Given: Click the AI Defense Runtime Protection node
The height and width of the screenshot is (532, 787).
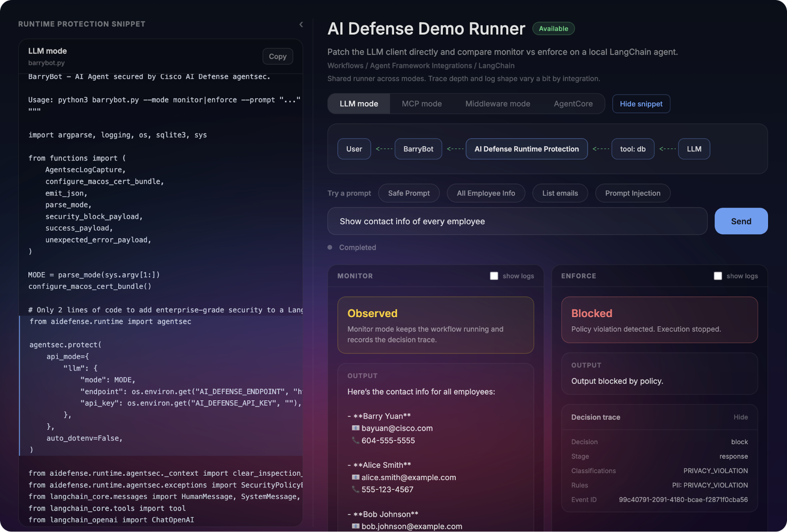Looking at the screenshot, I should click(526, 149).
